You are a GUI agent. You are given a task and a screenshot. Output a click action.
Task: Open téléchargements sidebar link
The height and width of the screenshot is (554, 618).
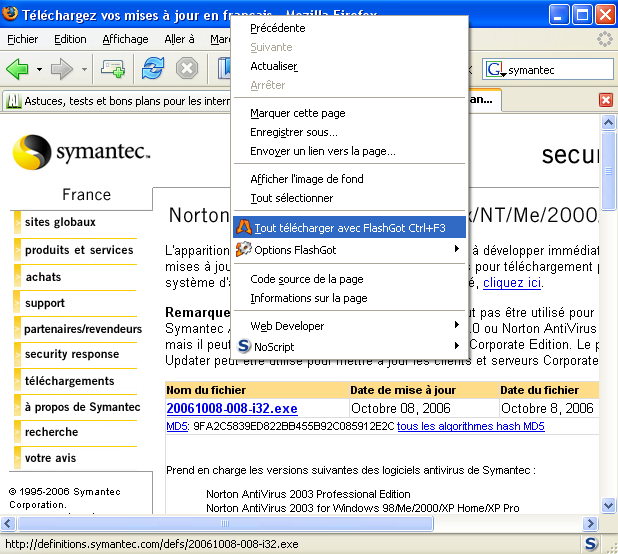(69, 381)
